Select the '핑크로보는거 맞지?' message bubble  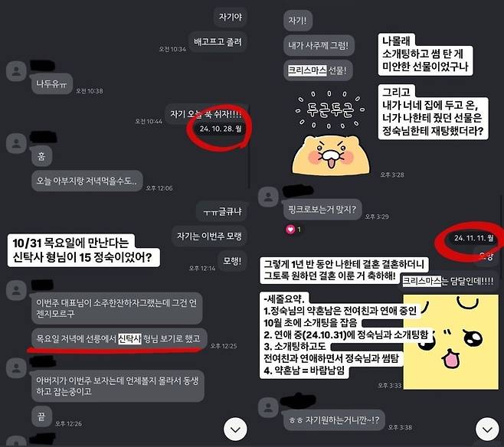[322, 210]
